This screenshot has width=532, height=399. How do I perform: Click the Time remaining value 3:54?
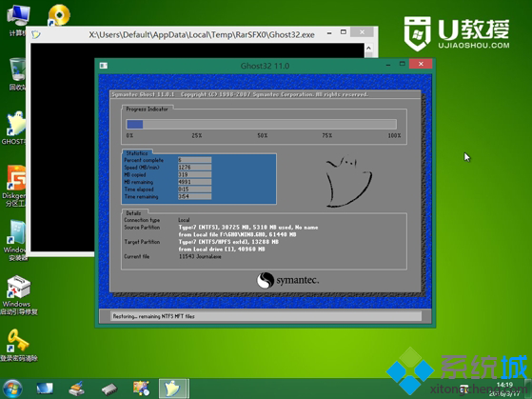tap(195, 196)
